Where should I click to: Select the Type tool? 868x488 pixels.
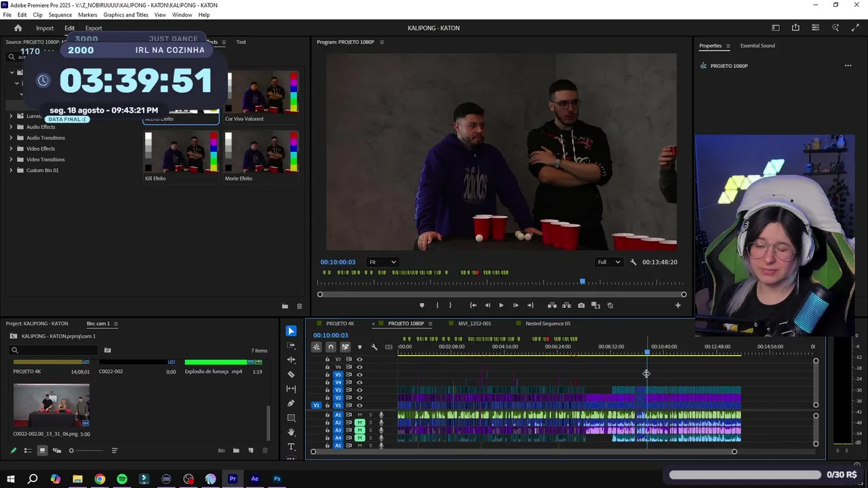[291, 447]
